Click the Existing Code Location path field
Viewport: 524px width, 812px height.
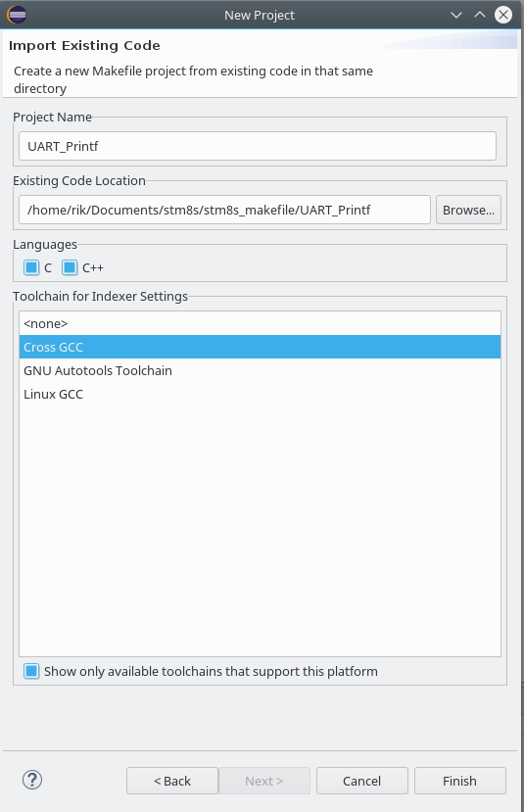tap(224, 210)
